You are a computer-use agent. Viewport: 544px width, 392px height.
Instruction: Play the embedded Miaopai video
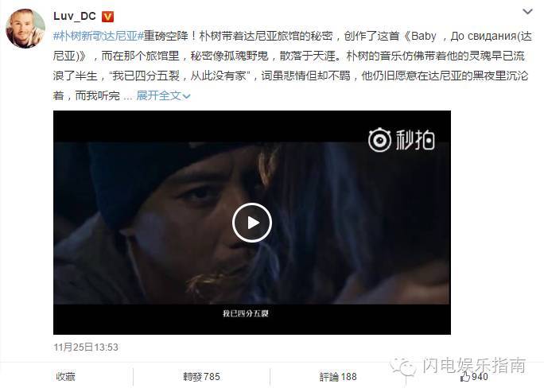tap(252, 223)
